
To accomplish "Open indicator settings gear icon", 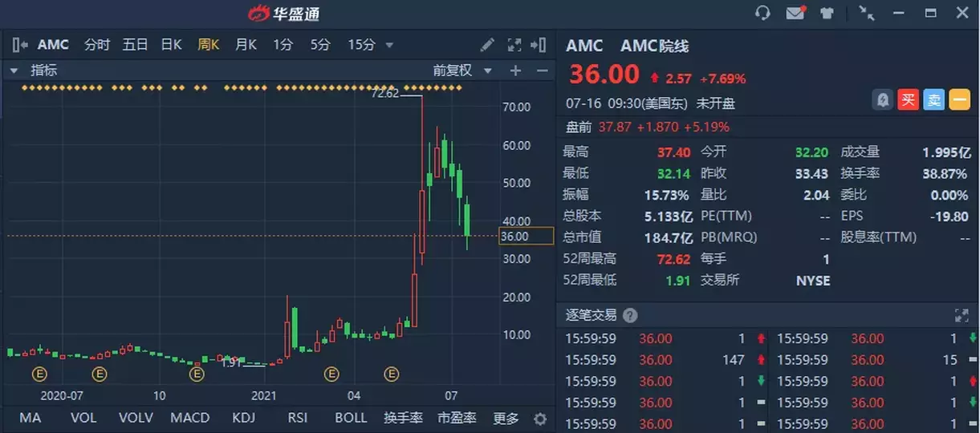I will coord(540,419).
